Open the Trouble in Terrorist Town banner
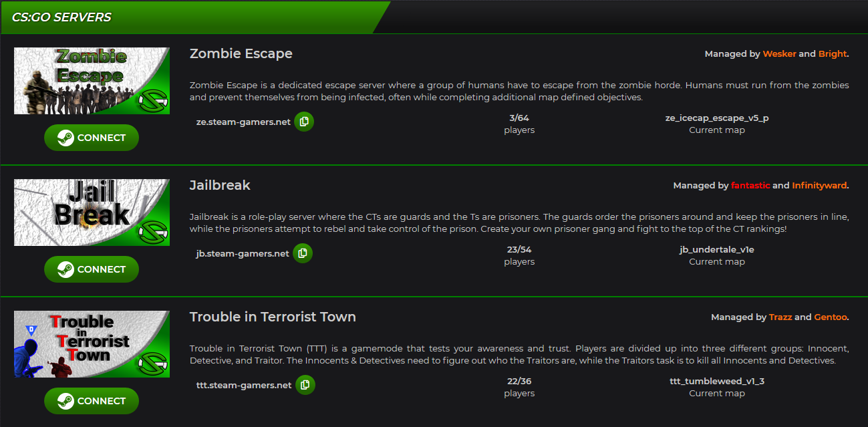Screen dimensions: 868x427 (92, 344)
